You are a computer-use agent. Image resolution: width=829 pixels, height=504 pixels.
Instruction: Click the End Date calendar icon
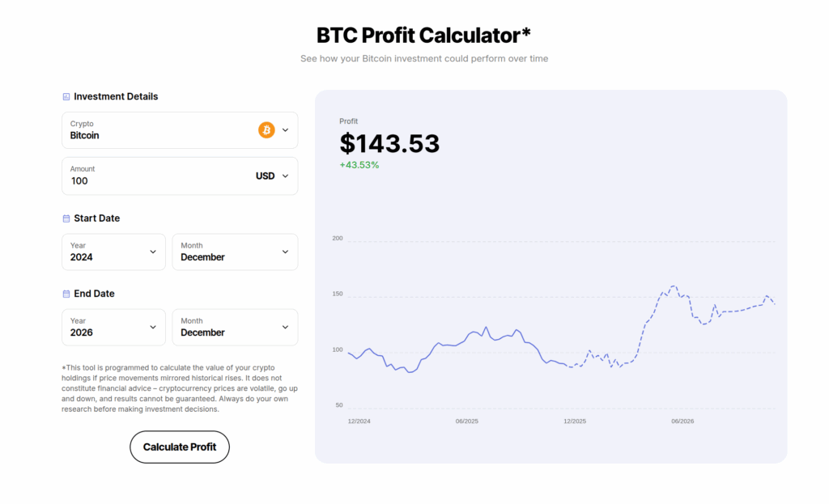66,294
